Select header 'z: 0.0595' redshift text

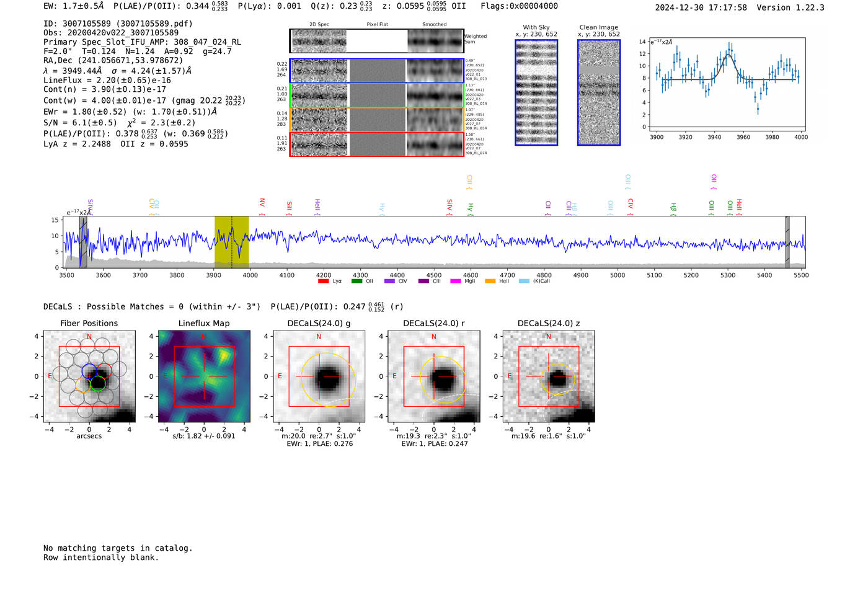tap(424, 6)
